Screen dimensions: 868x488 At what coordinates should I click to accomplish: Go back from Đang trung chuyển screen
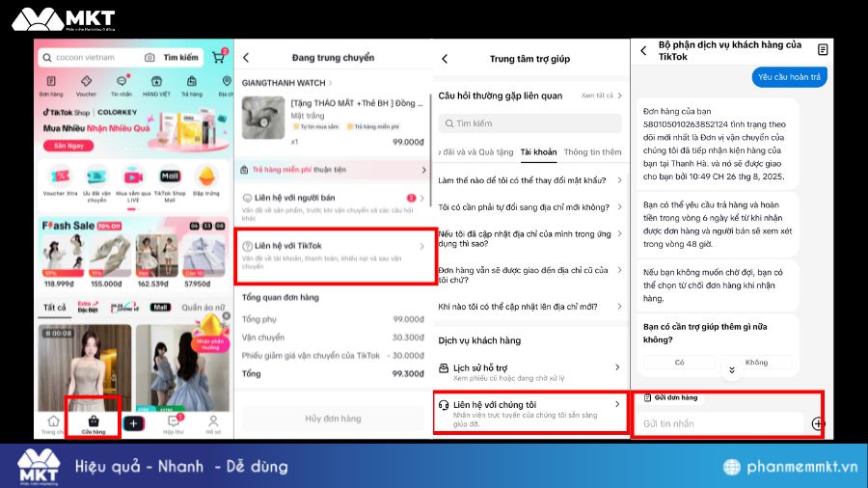tap(246, 58)
